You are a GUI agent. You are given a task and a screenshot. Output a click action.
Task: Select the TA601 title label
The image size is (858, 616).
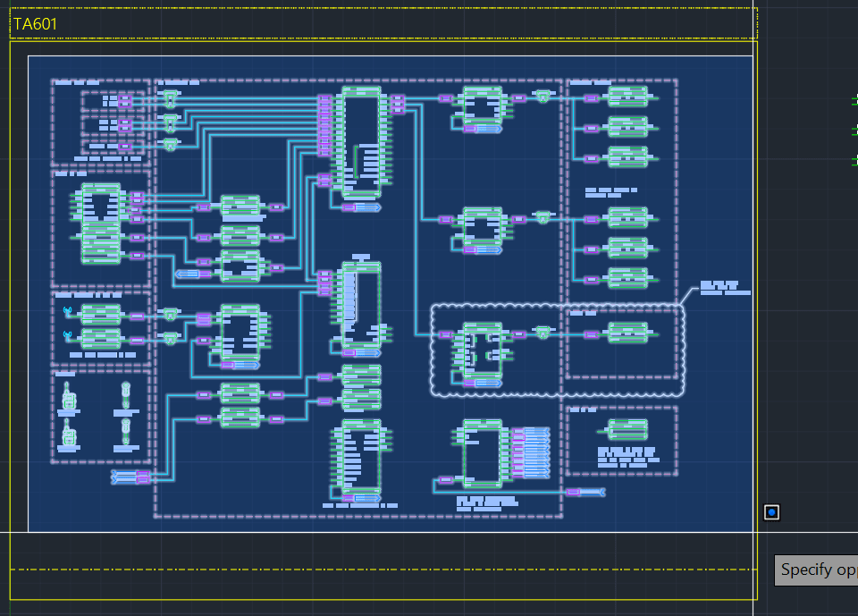click(x=33, y=25)
